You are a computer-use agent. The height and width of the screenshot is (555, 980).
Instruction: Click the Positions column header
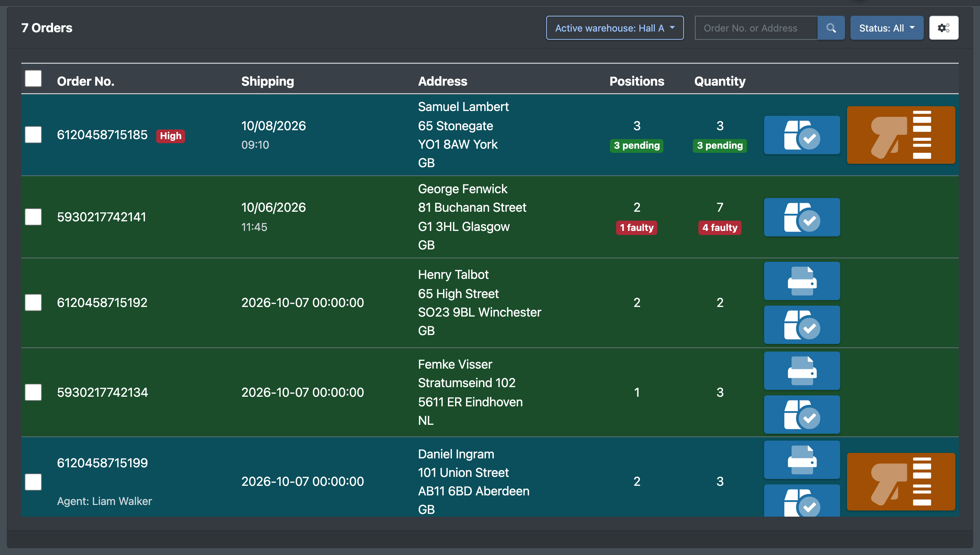click(x=637, y=81)
